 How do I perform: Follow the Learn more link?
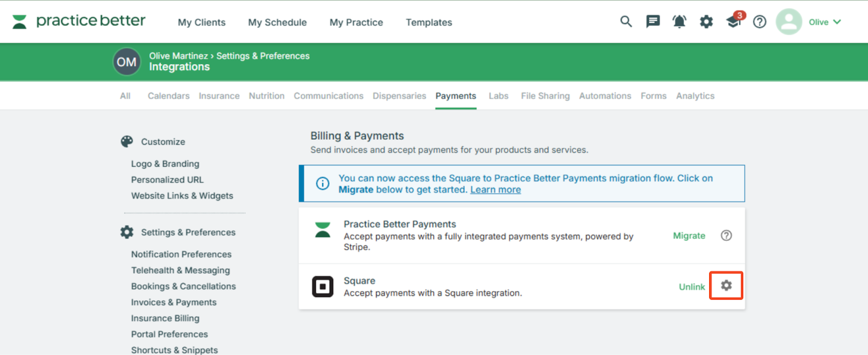[x=495, y=190]
